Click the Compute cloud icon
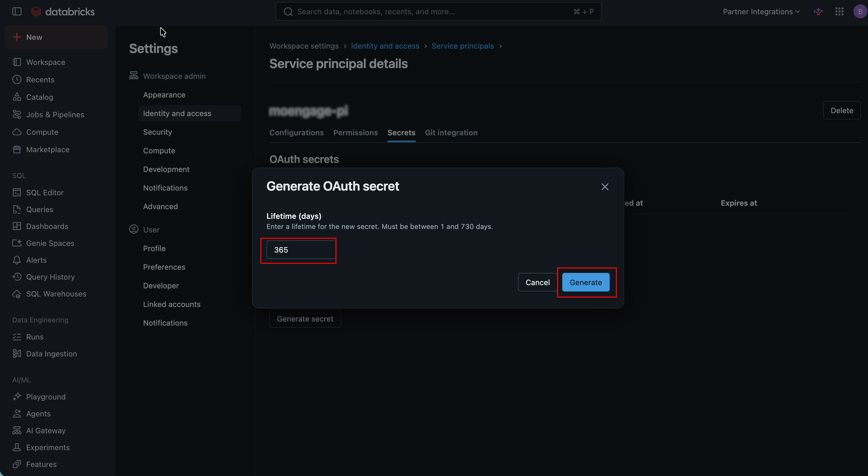868x476 pixels. coord(17,132)
